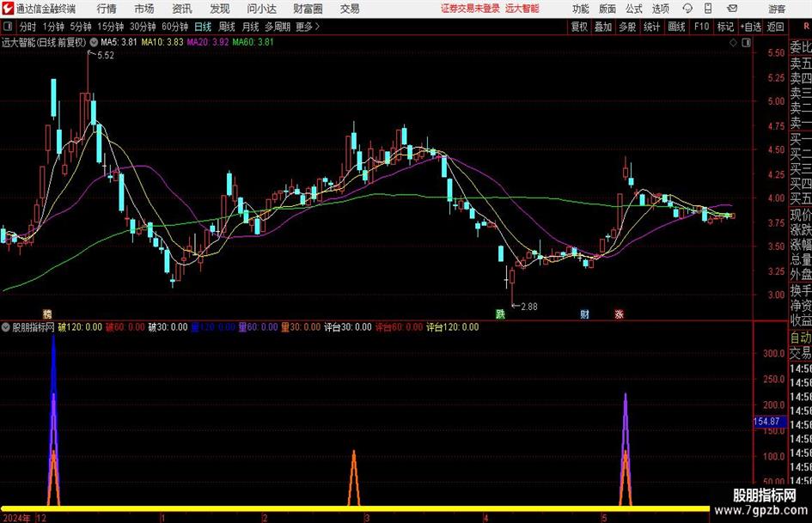
Task: Expand the main chart indicator dropdown arrow
Action: coord(94,42)
